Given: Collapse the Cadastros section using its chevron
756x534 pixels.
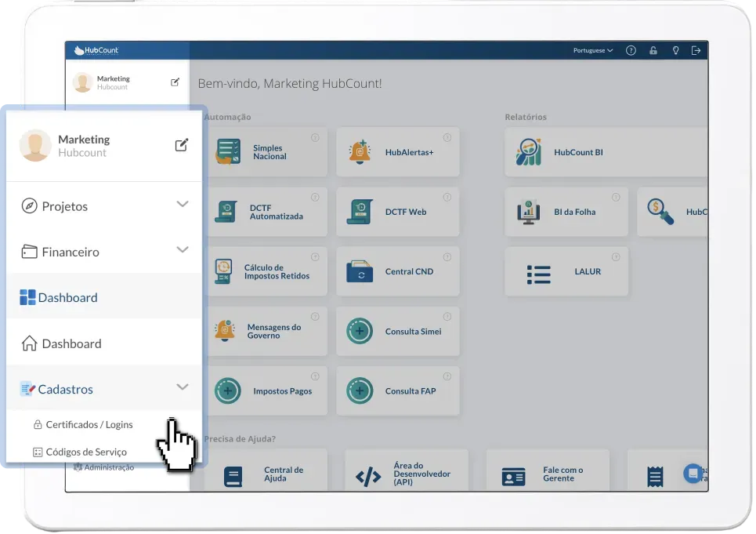Looking at the screenshot, I should [x=183, y=387].
